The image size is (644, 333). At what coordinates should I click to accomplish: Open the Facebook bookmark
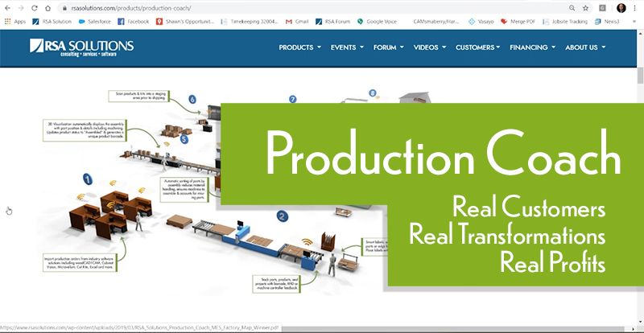[x=133, y=22]
